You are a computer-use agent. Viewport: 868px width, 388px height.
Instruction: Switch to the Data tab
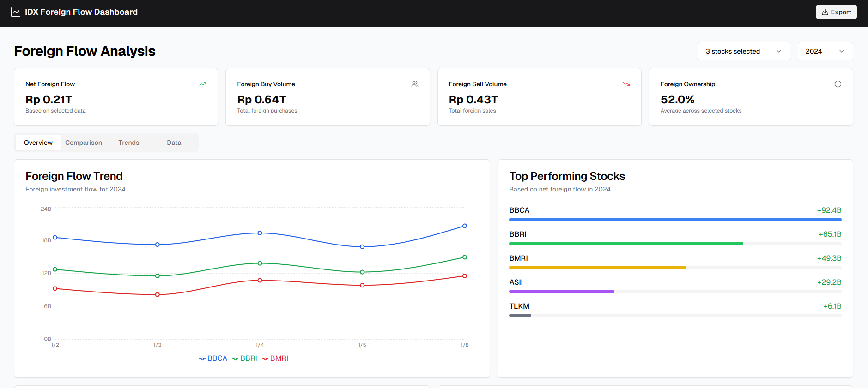pos(174,143)
